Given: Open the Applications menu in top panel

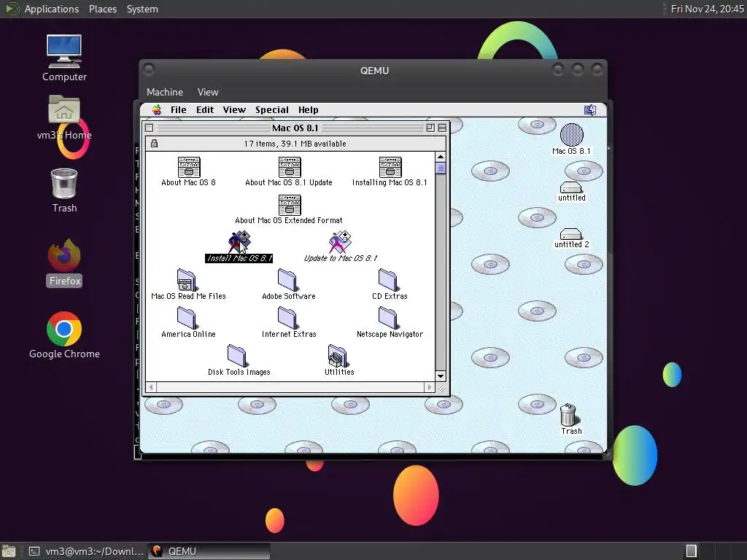Looking at the screenshot, I should tap(52, 9).
